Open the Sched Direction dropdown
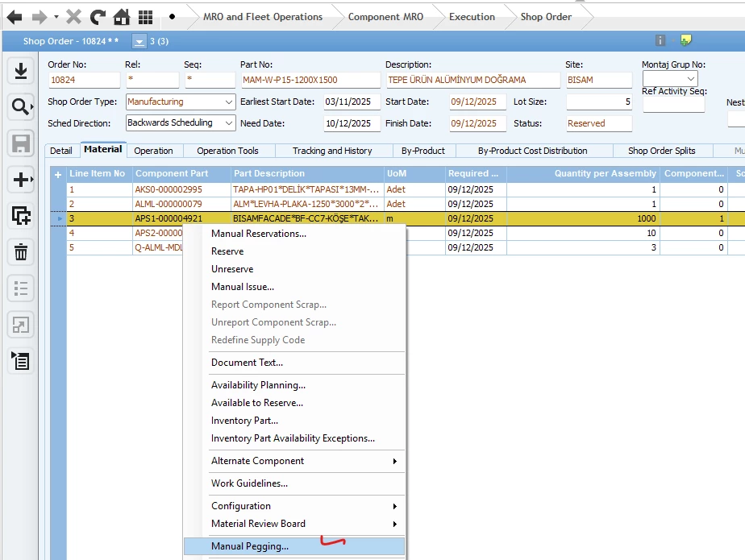Image resolution: width=745 pixels, height=560 pixels. (228, 123)
